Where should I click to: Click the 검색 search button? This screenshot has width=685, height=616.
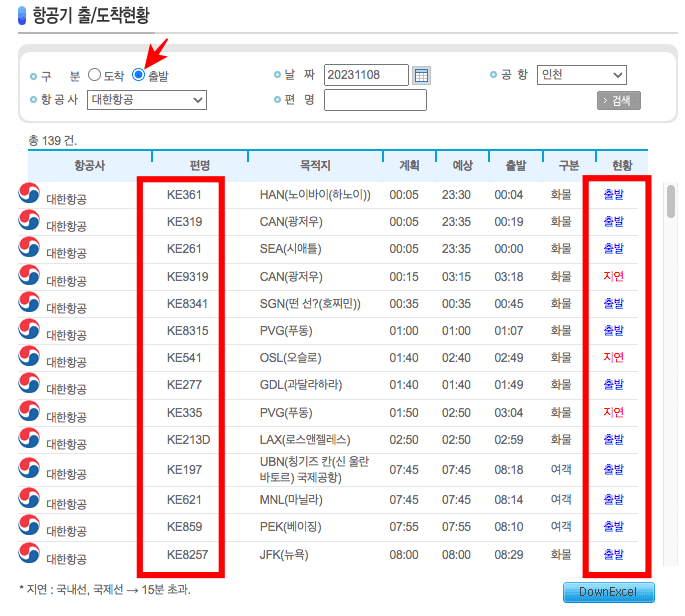619,100
